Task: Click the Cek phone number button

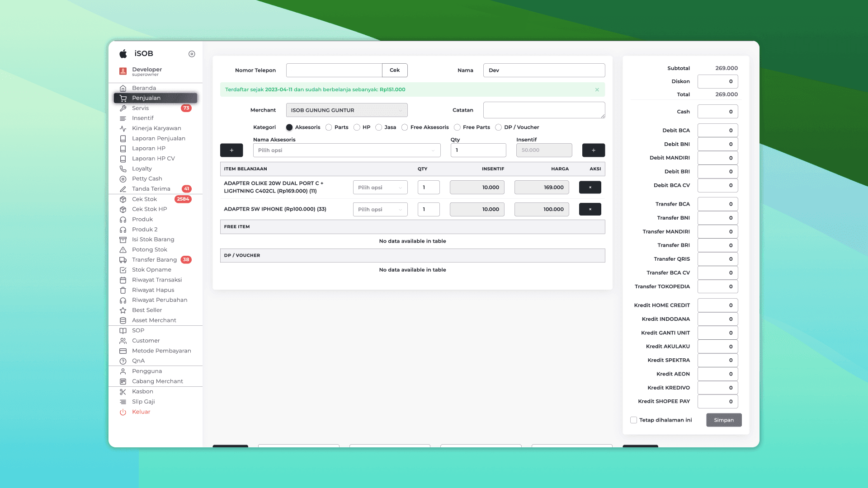Action: pos(394,70)
